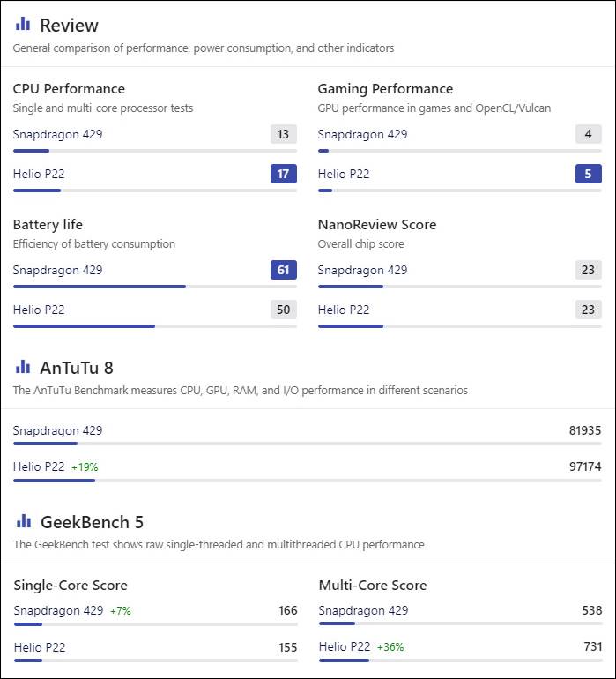
Task: Click the Review section heading
Action: pyautogui.click(x=70, y=25)
